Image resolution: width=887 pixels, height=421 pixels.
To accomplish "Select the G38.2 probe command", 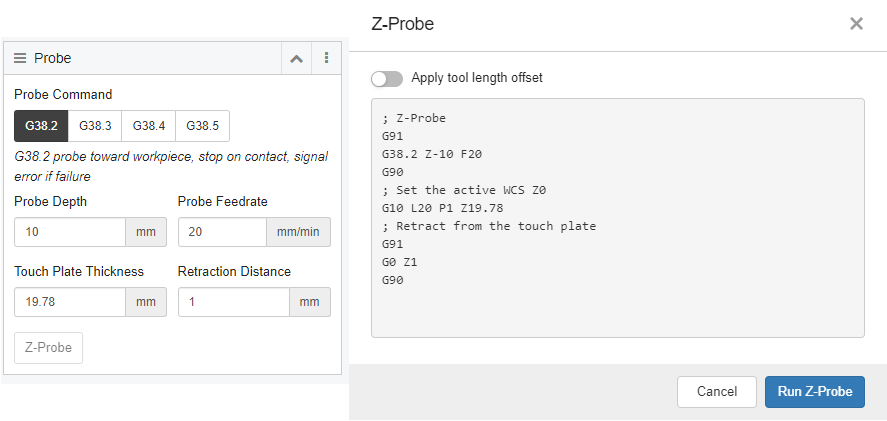I will pyautogui.click(x=41, y=126).
